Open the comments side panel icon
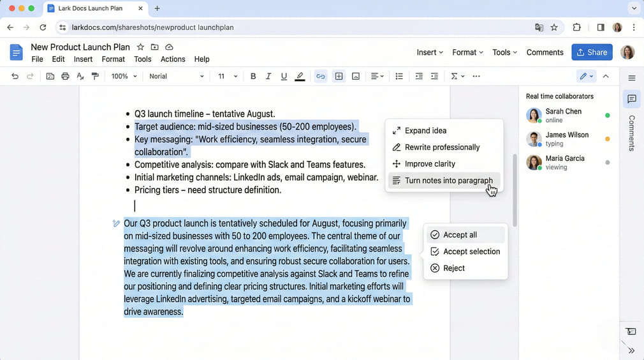The width and height of the screenshot is (644, 360). pos(631,99)
